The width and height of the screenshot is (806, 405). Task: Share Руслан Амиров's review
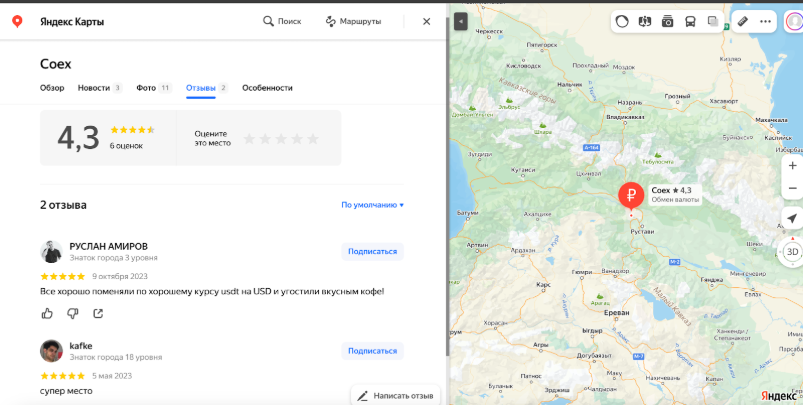click(x=98, y=313)
